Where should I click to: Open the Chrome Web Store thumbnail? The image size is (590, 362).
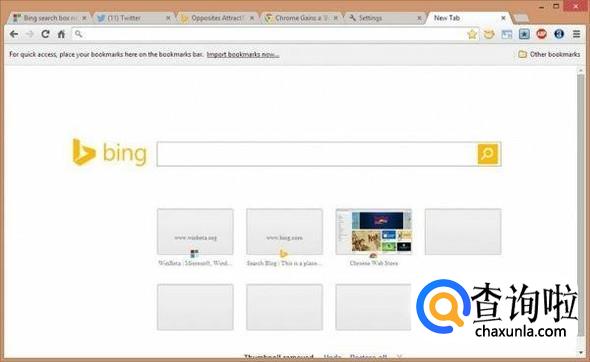[374, 232]
